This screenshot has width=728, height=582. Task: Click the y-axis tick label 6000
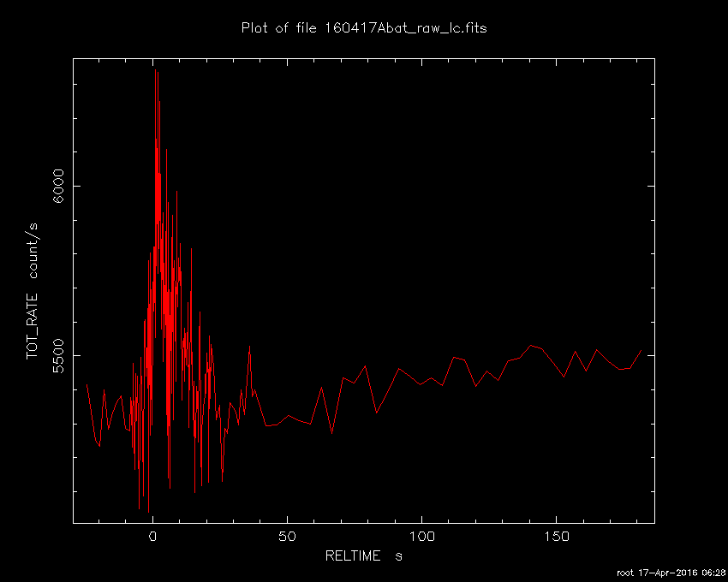click(x=58, y=186)
